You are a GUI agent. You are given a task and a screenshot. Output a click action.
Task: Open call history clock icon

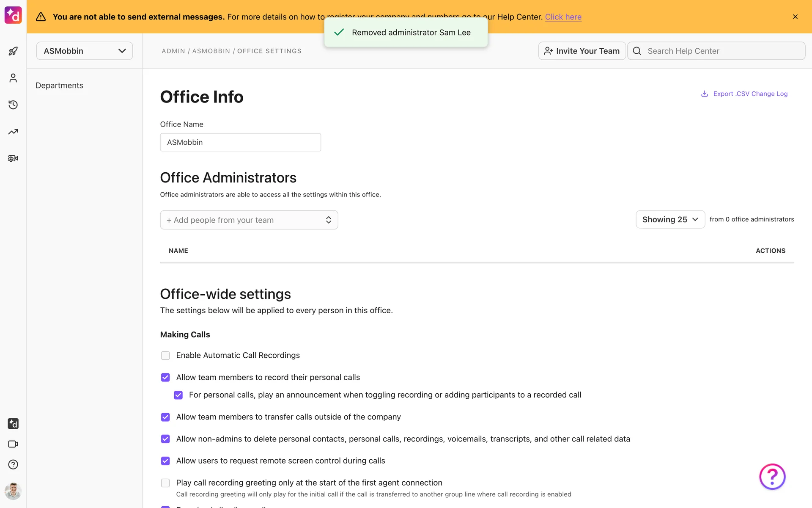(13, 105)
